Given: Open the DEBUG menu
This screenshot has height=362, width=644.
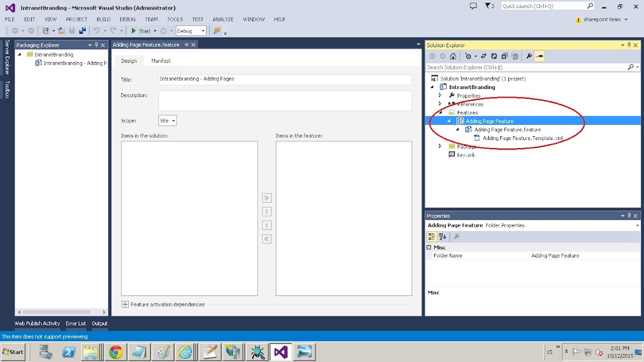Looking at the screenshot, I should pos(128,19).
